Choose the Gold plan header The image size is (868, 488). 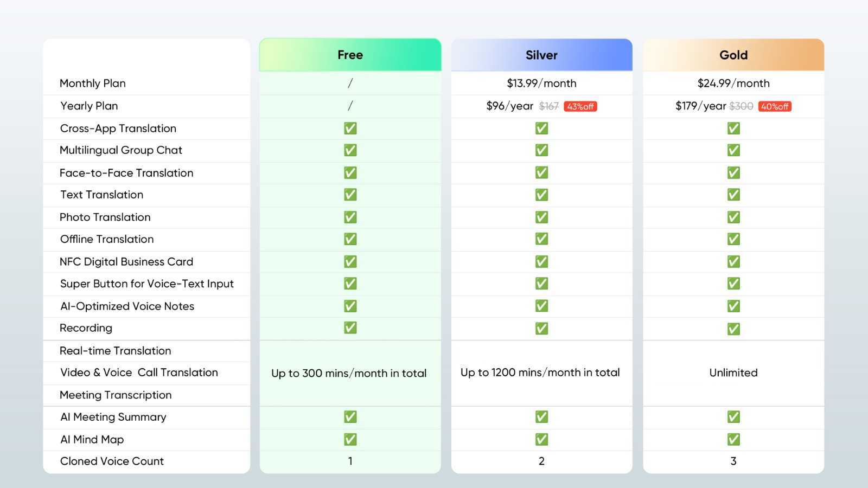click(x=733, y=55)
